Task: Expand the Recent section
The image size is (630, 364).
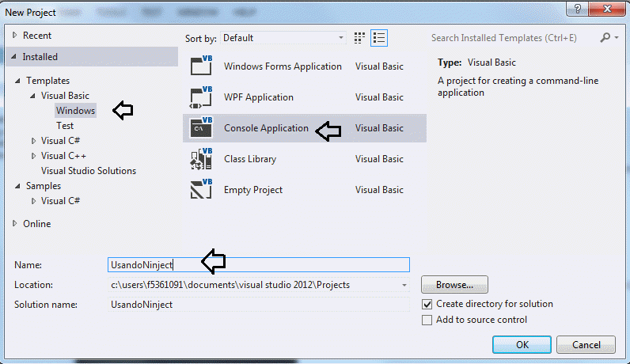Action: (15, 35)
